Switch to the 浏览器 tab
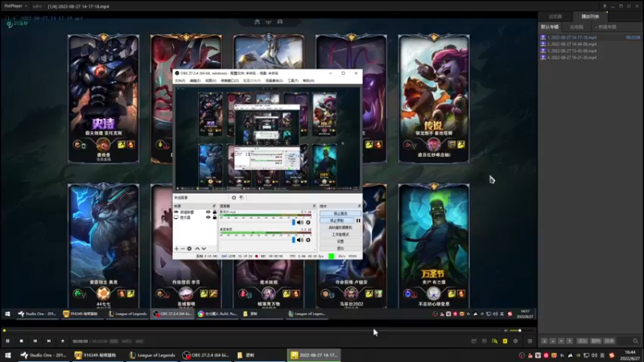 pos(555,16)
